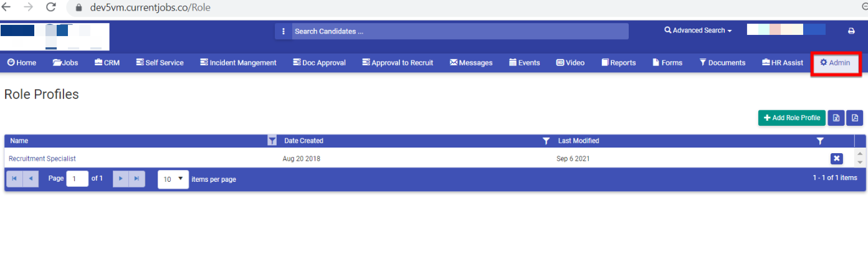Image resolution: width=868 pixels, height=269 pixels.
Task: Open the HR Assist menu item
Action: click(x=783, y=63)
